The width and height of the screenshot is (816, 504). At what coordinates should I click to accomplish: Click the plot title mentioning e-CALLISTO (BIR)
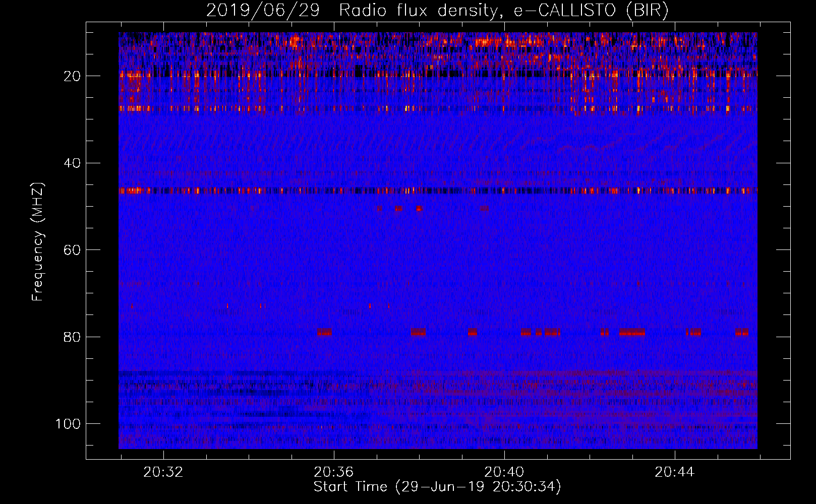437,11
